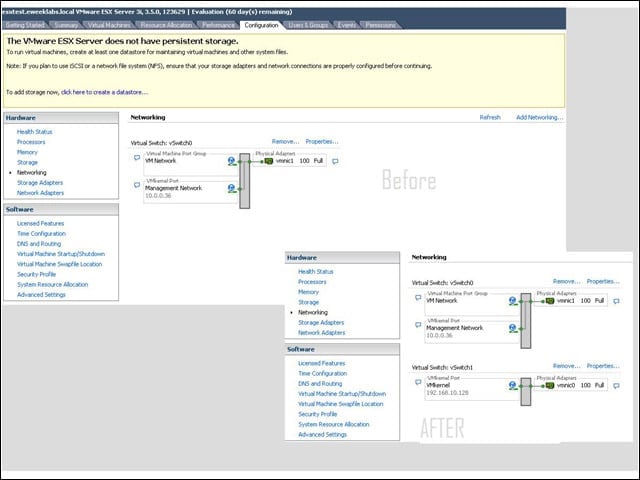
Task: Click the Add Networking... link
Action: click(539, 117)
